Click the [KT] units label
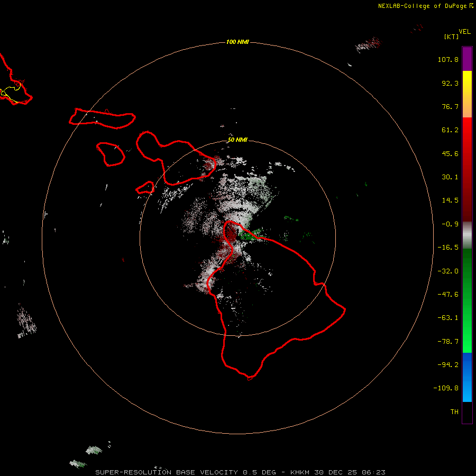Viewport: 476px width, 476px height. 451,36
